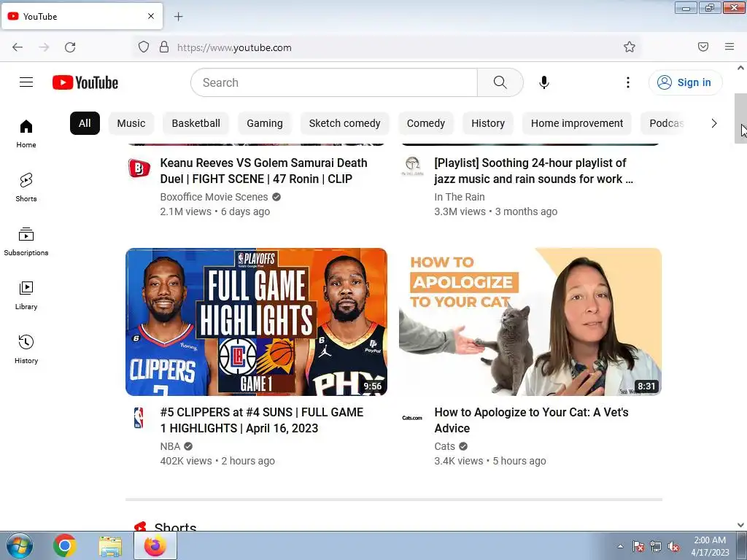The height and width of the screenshot is (560, 747).
Task: Click the Search input field
Action: point(334,82)
